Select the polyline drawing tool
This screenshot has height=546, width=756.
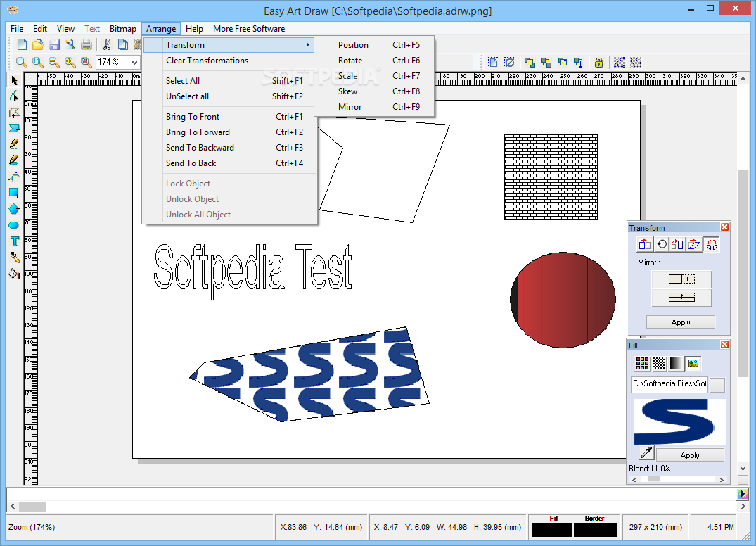tap(14, 113)
